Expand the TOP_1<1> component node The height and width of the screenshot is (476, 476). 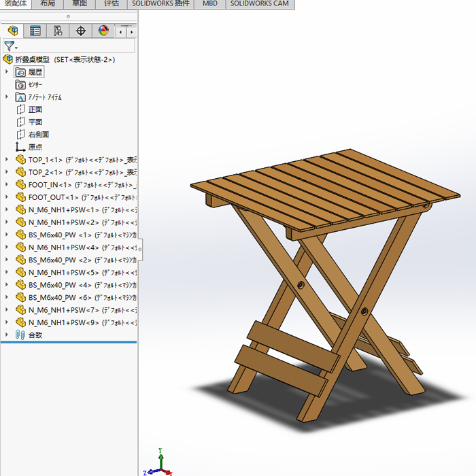pyautogui.click(x=7, y=159)
